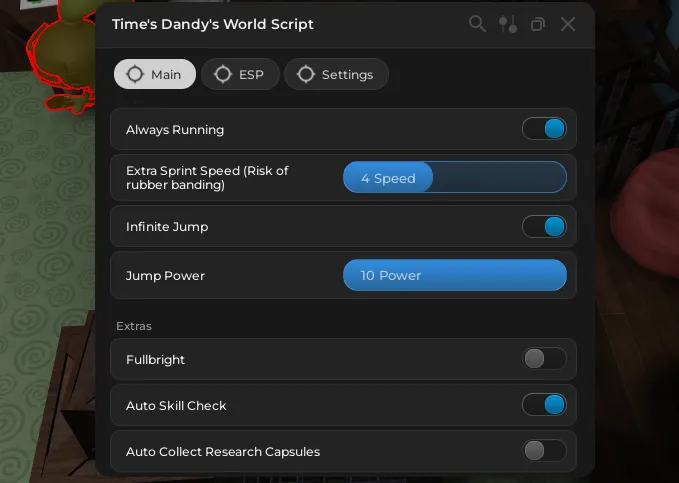Click the Extras section heading
679x483 pixels.
(134, 326)
